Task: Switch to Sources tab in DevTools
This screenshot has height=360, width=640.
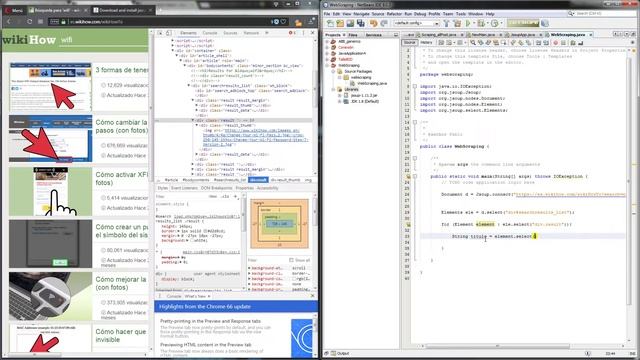Action: 230,33
